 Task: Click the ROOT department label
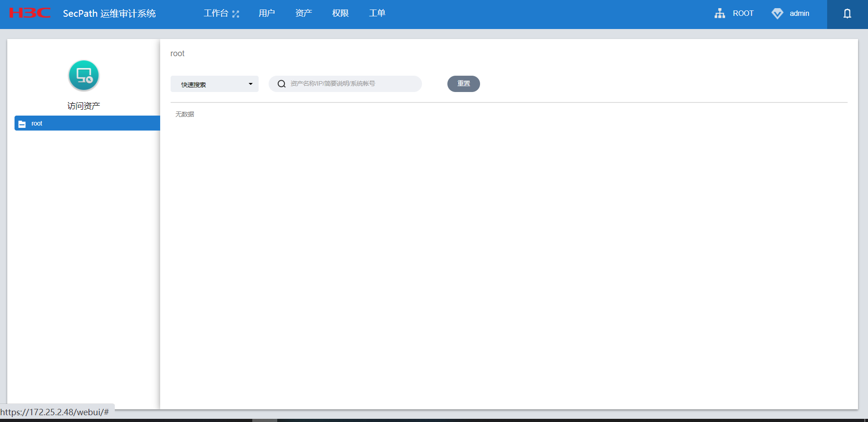coord(743,14)
